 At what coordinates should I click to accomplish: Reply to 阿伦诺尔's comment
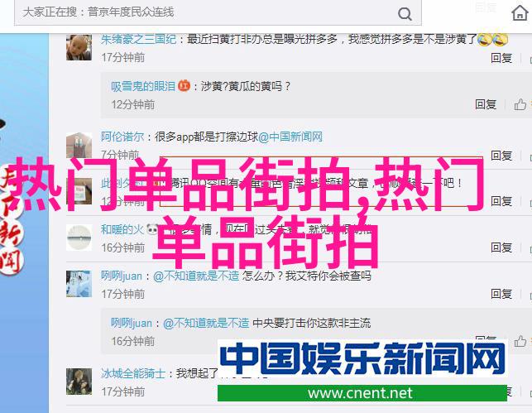pyautogui.click(x=501, y=156)
